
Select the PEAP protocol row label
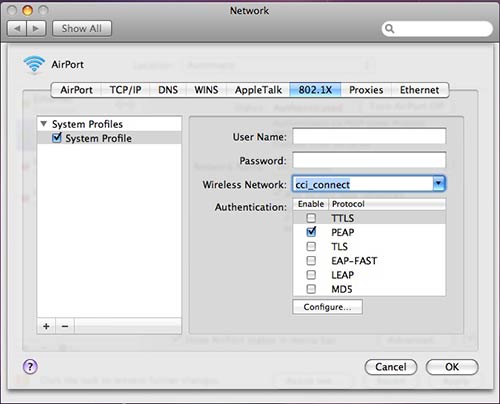point(343,232)
